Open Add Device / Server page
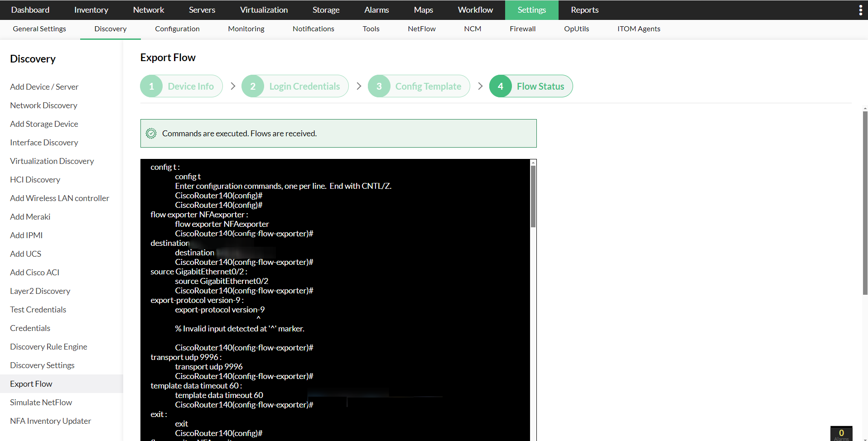 [x=44, y=86]
